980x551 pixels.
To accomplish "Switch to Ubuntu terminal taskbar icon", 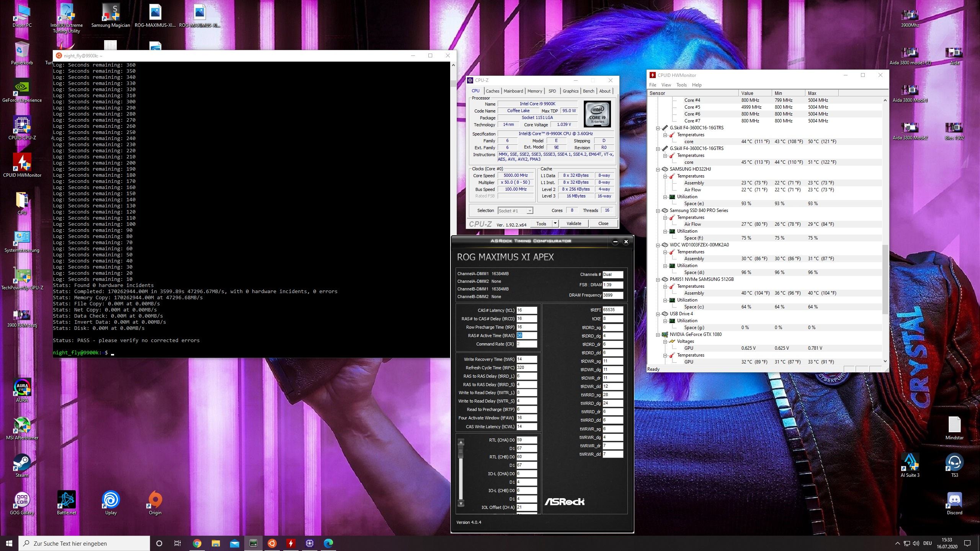I will [272, 543].
